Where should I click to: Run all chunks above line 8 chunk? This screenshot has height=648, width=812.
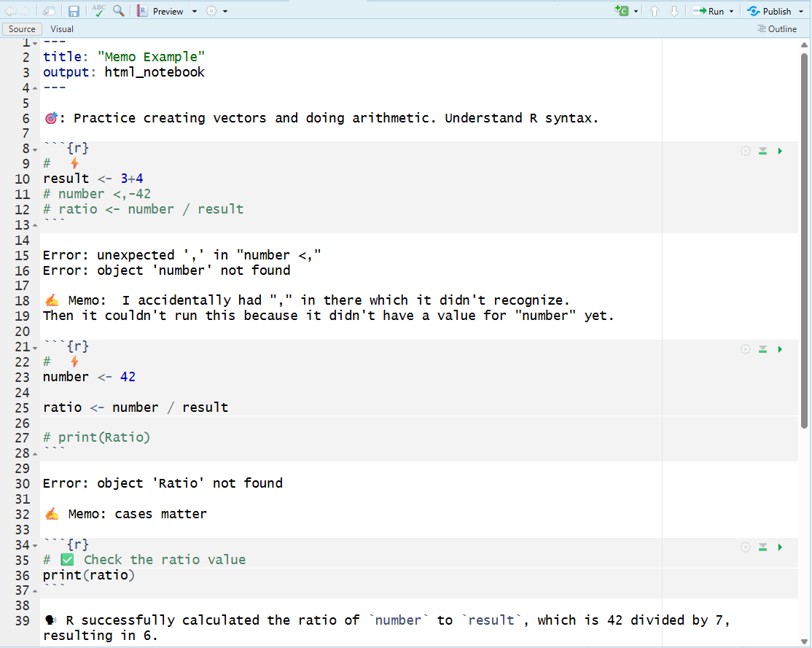tap(763, 151)
